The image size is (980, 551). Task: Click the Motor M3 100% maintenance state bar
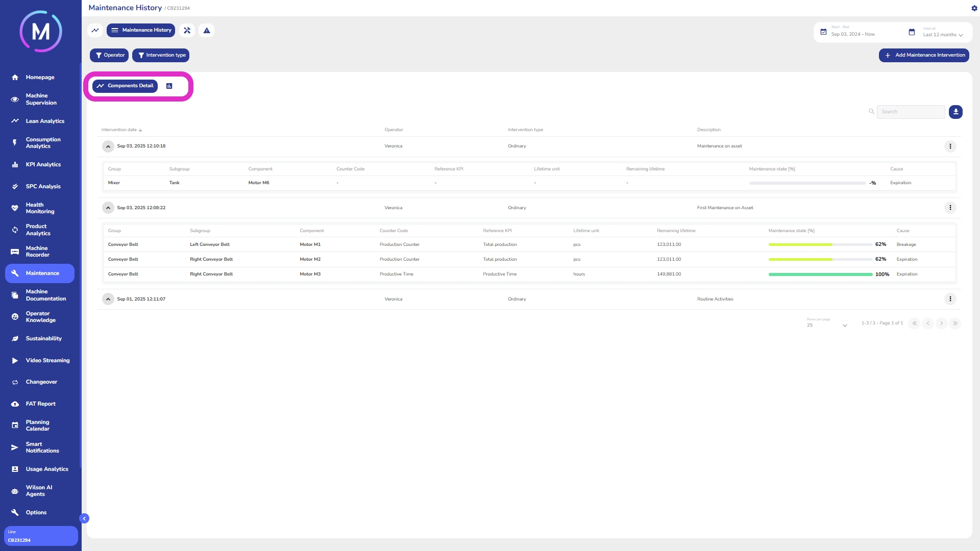(820, 274)
